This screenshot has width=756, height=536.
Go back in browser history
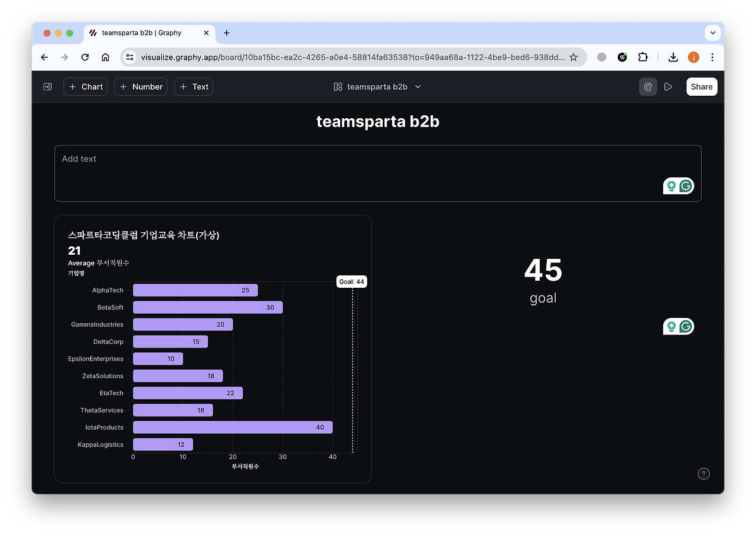tap(44, 57)
